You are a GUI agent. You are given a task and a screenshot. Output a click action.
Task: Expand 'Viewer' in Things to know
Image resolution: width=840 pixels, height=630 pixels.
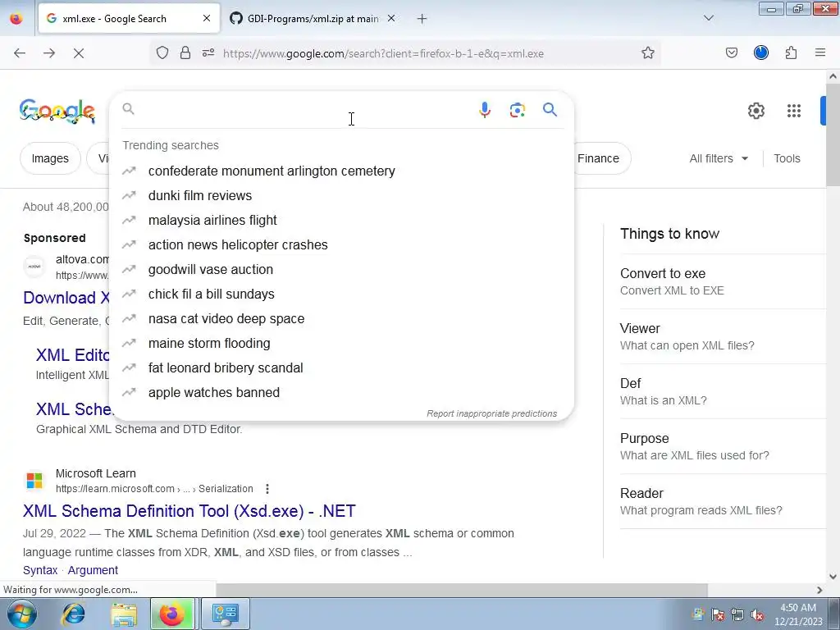pyautogui.click(x=723, y=336)
